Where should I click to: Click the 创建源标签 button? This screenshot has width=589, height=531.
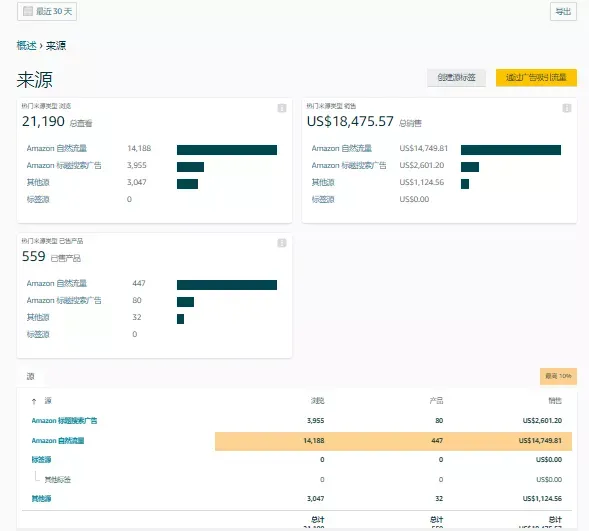point(456,77)
